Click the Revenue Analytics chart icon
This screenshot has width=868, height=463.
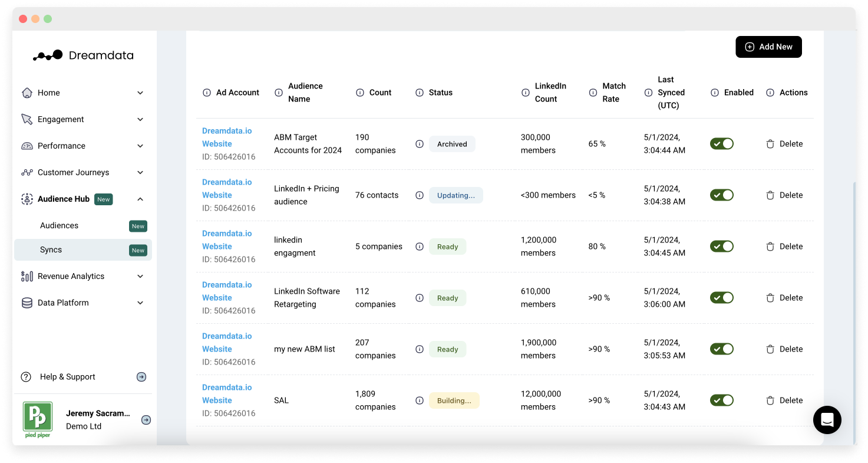click(x=27, y=276)
